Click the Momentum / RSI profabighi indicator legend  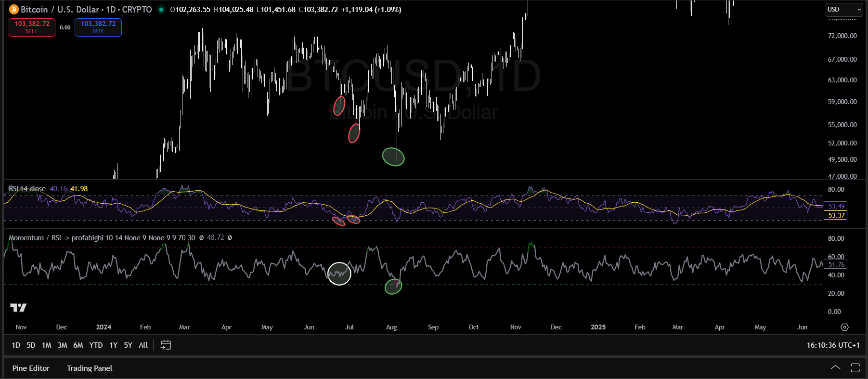click(102, 238)
